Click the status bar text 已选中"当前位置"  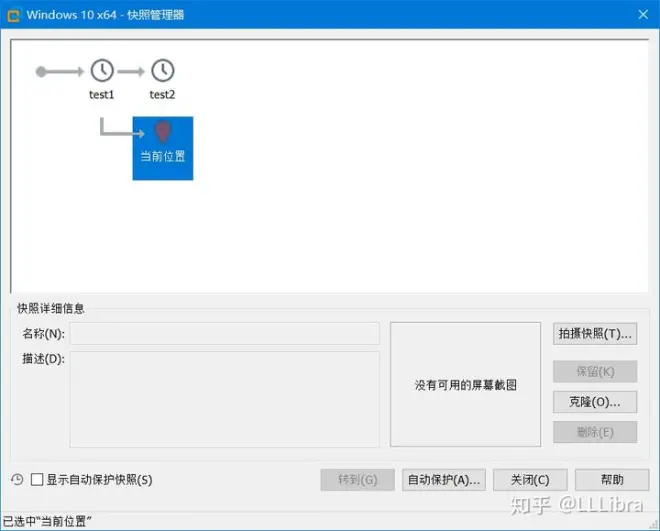47,521
